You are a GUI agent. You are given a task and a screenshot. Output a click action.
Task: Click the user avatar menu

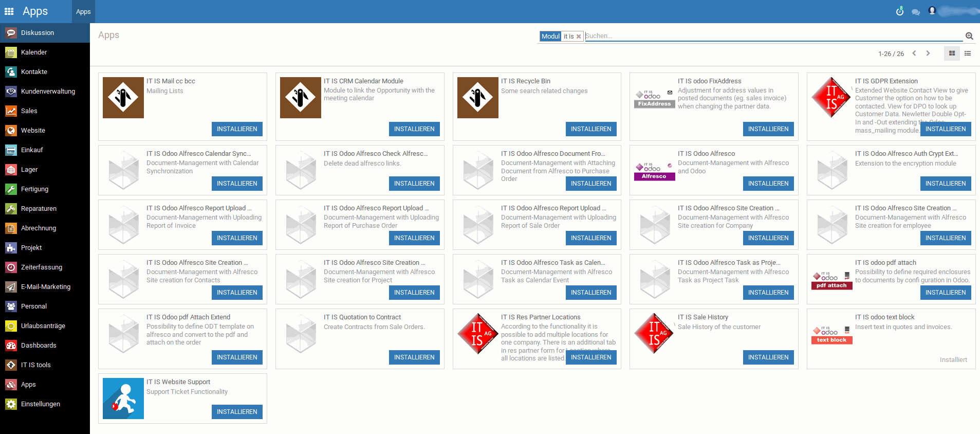coord(932,11)
